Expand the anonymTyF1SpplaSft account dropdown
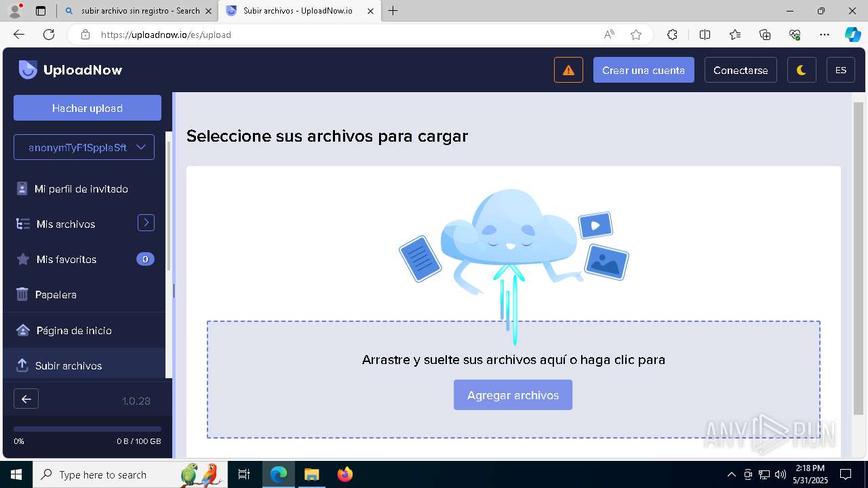The height and width of the screenshot is (488, 868). coord(84,147)
